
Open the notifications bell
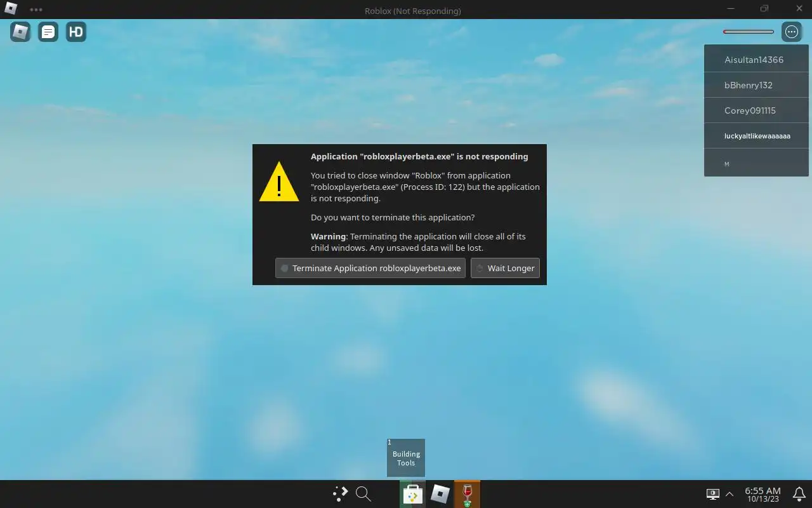tap(799, 494)
